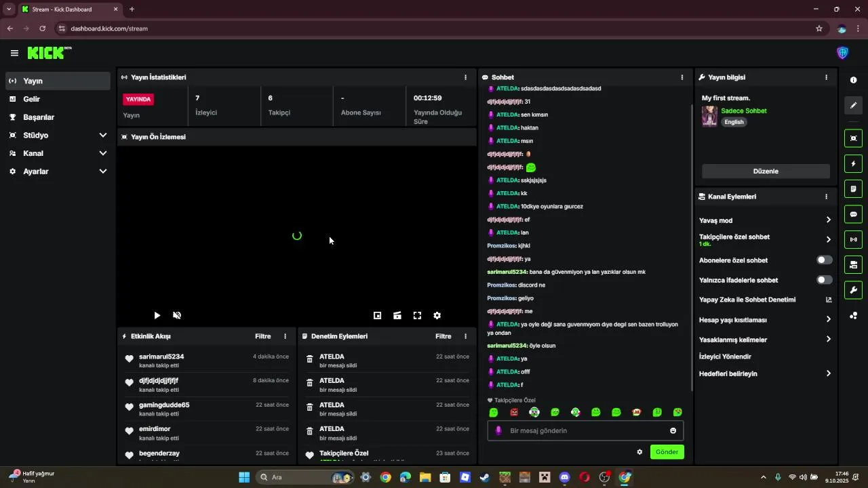Go to Yayın in left sidebar

coord(58,81)
